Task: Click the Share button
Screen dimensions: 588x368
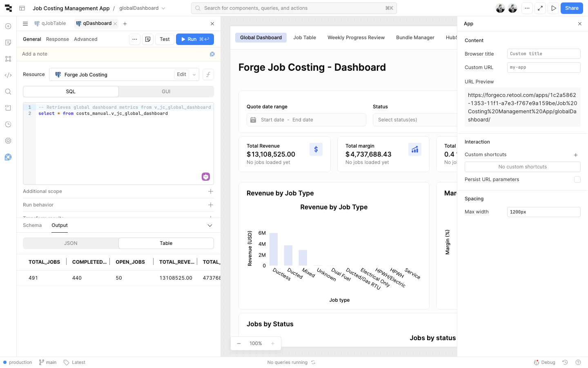Action: tap(572, 8)
